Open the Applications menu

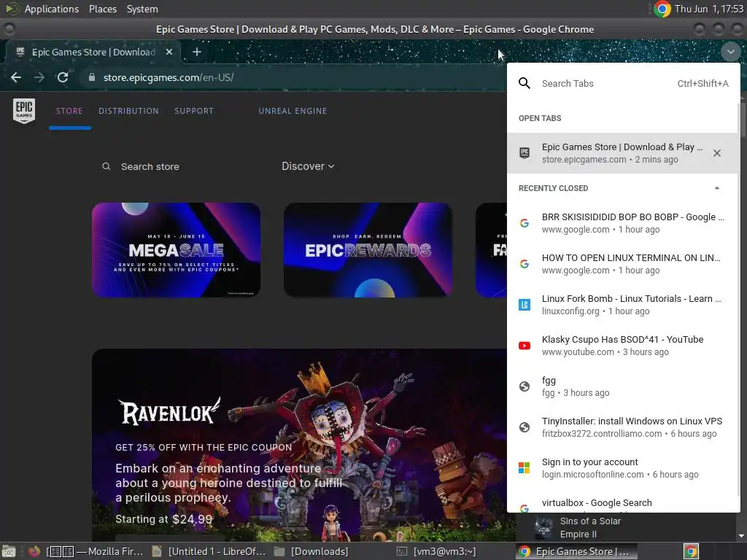pyautogui.click(x=52, y=9)
